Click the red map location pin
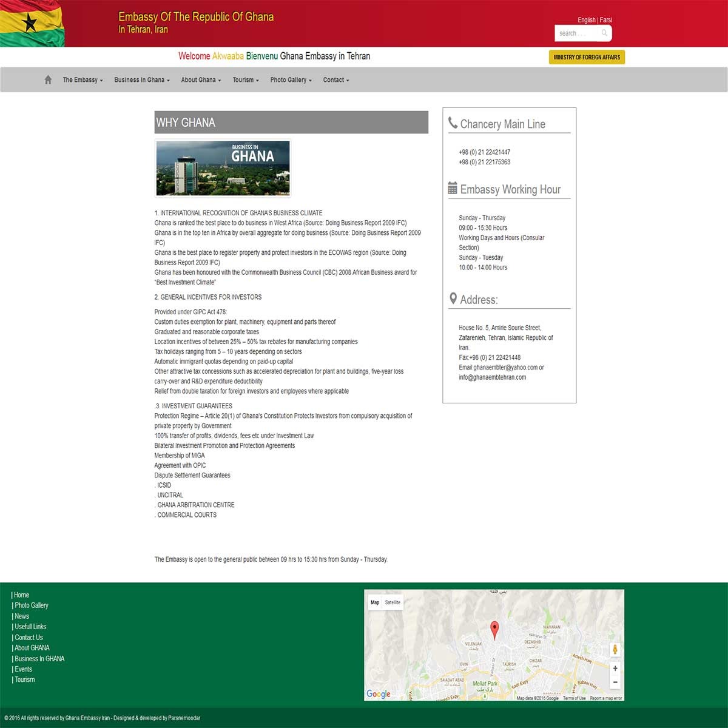 [494, 630]
